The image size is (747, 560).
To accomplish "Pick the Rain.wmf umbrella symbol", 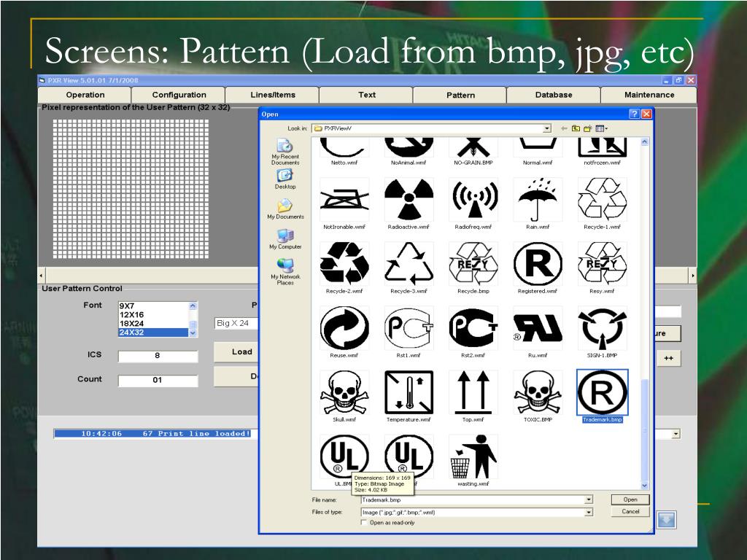I will (x=538, y=204).
